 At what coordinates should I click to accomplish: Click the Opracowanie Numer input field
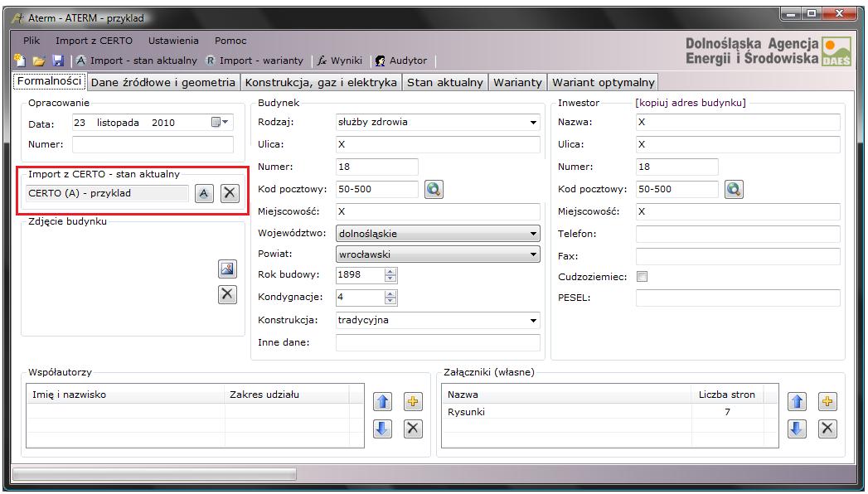click(153, 144)
